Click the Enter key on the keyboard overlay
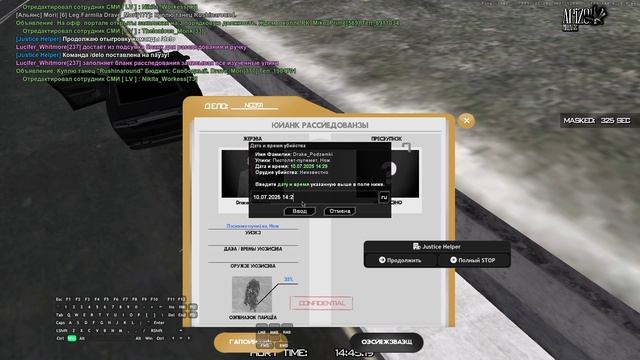 [x=158, y=322]
